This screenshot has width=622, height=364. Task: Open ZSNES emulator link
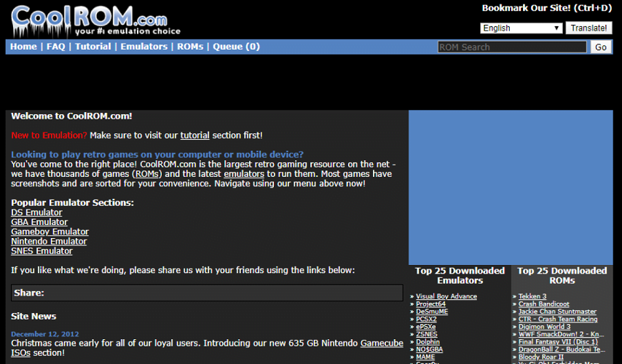(426, 334)
